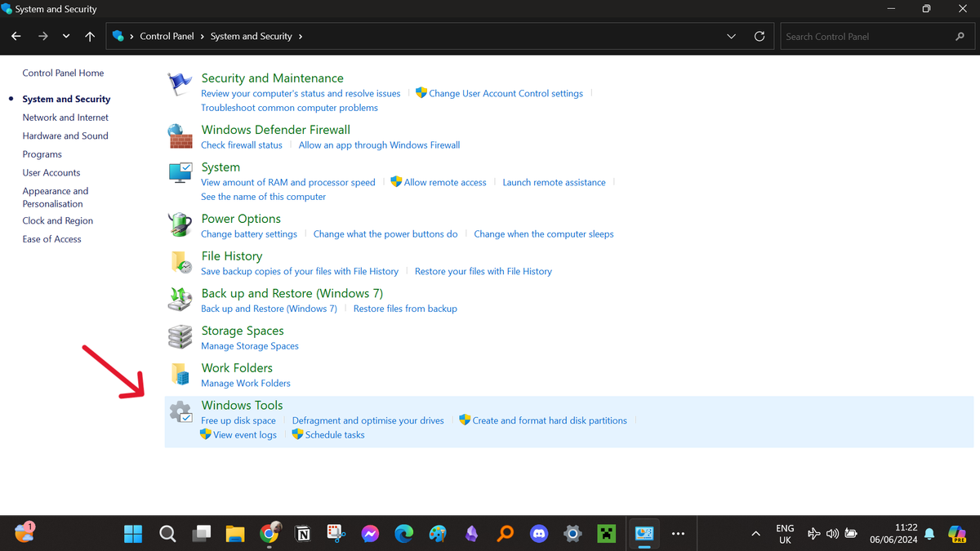Open Network and Internet category
The image size is (980, 551).
[65, 118]
